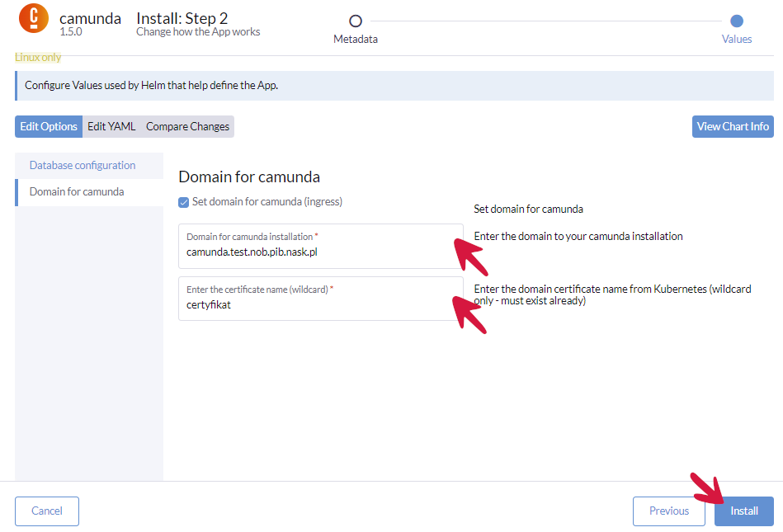Show the Compare Changes view

click(x=187, y=126)
